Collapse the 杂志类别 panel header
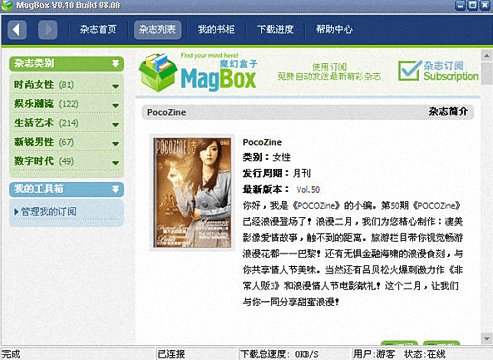The width and height of the screenshot is (493, 360). pyautogui.click(x=116, y=63)
